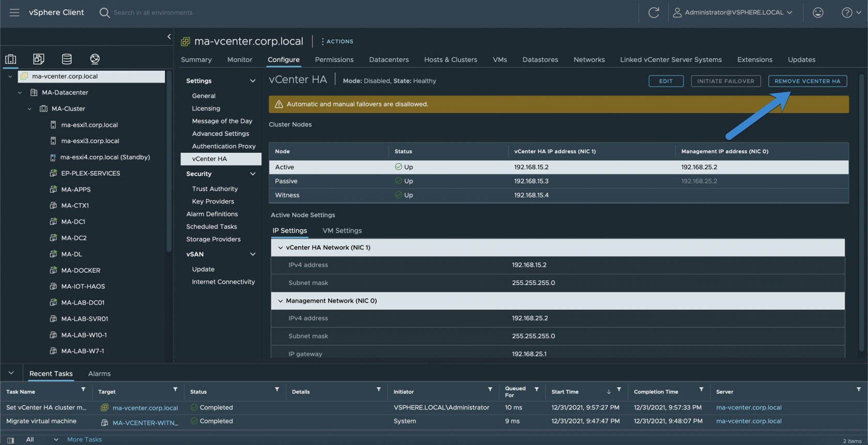Open the Hosts & Clusters tab
This screenshot has height=445, width=868.
click(451, 60)
